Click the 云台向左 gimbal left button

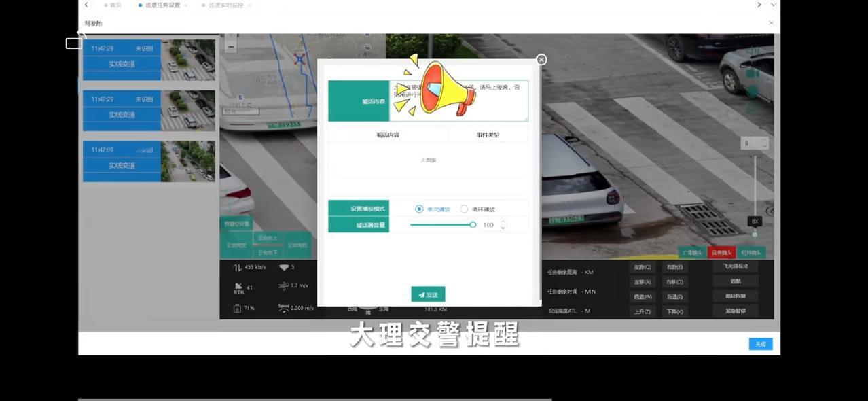tap(236, 245)
